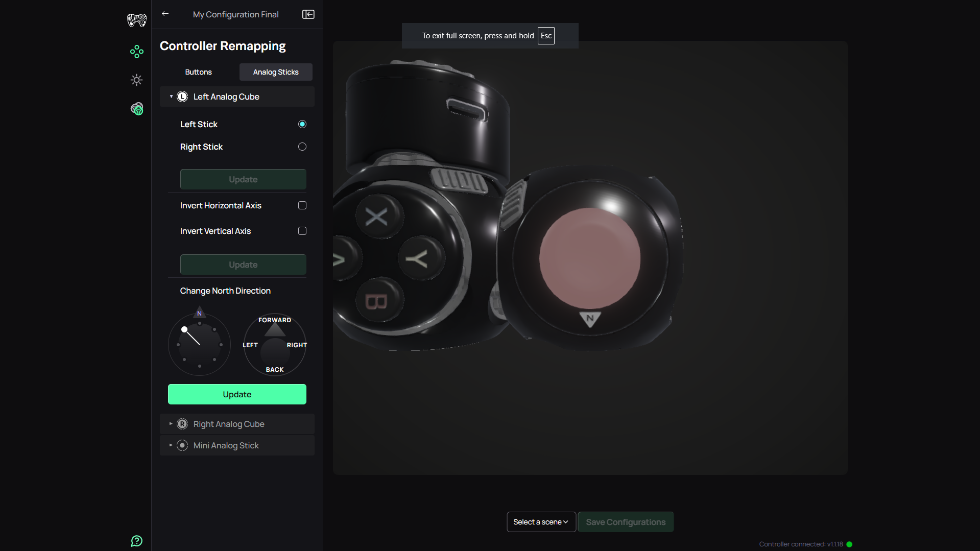Collapse the side panel icon

pos(308,14)
